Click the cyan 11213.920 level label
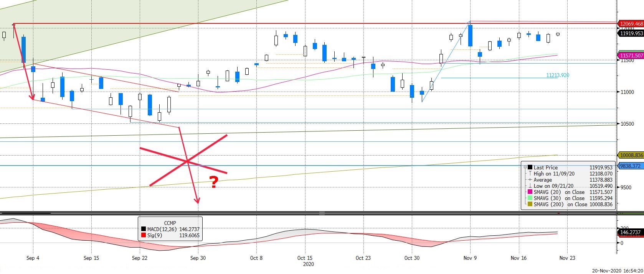644x274 pixels. coord(558,75)
